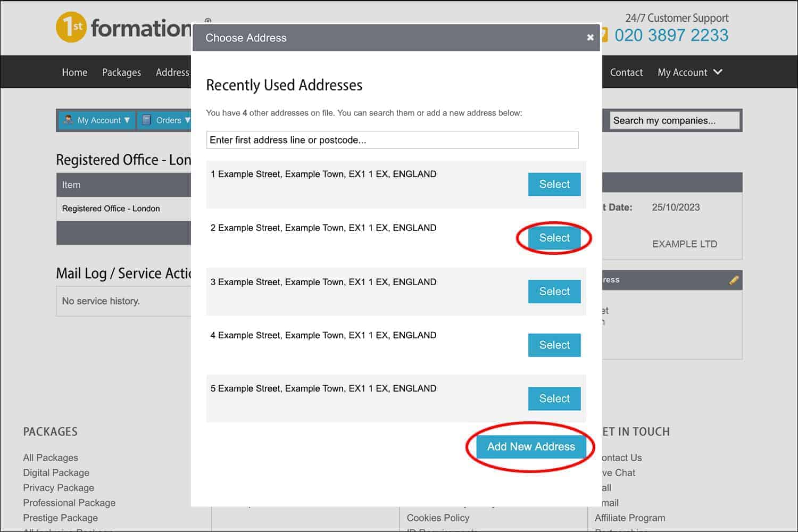Close the Choose Address dialog
Image resolution: width=798 pixels, height=532 pixels.
pyautogui.click(x=590, y=37)
